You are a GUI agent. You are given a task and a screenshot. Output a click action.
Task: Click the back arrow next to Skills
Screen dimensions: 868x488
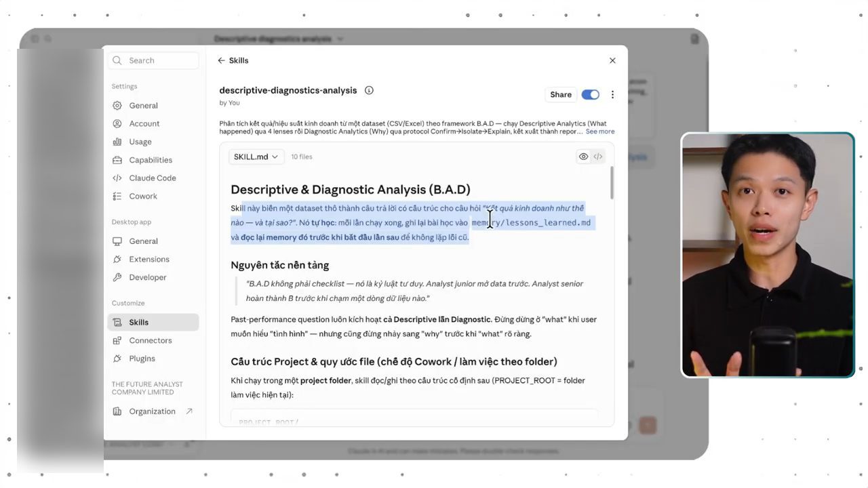click(x=221, y=60)
